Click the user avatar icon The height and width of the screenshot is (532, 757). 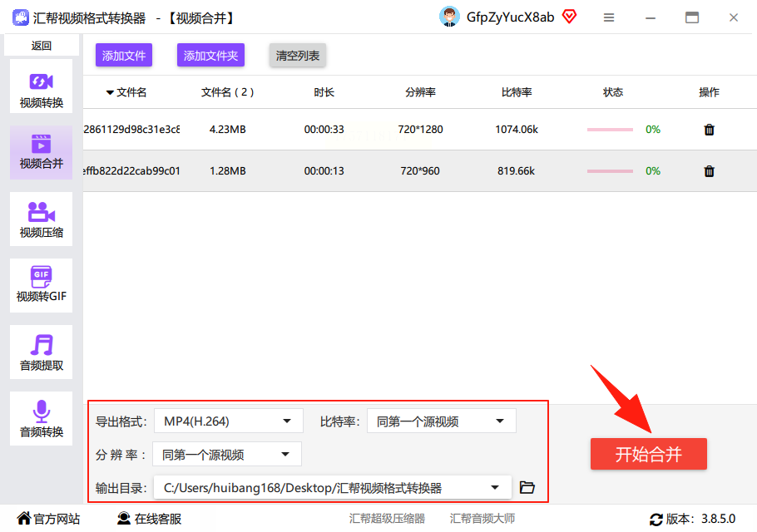[449, 17]
